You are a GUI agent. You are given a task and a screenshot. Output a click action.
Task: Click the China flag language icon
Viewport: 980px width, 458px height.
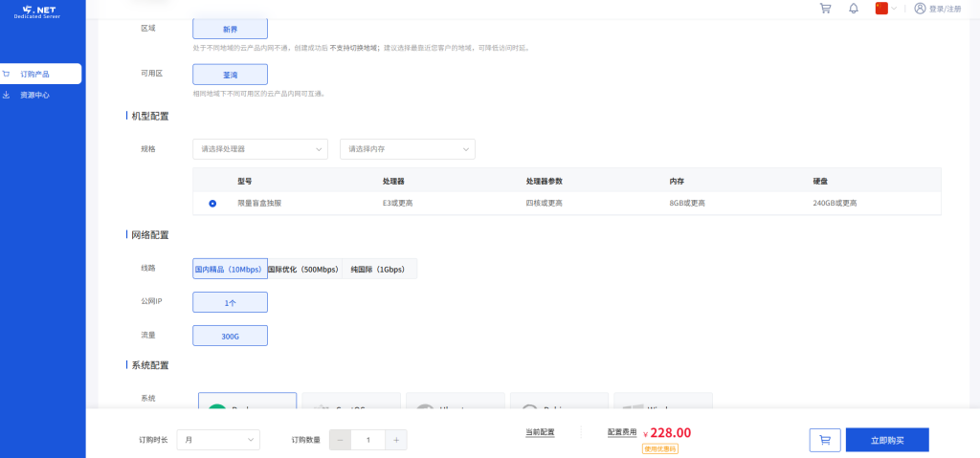[x=881, y=9]
